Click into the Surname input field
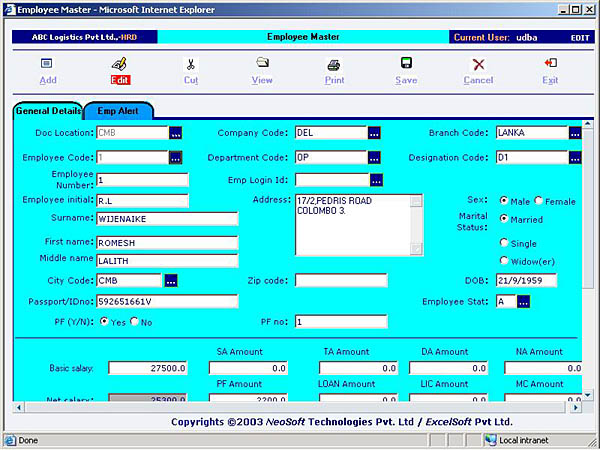Viewport: 600px width, 450px height. [166, 218]
